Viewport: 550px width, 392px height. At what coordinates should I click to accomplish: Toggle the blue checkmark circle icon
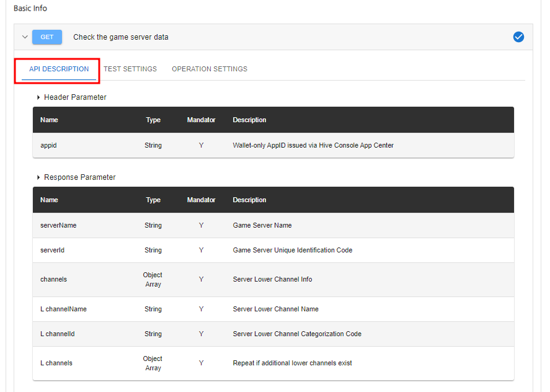pyautogui.click(x=518, y=37)
